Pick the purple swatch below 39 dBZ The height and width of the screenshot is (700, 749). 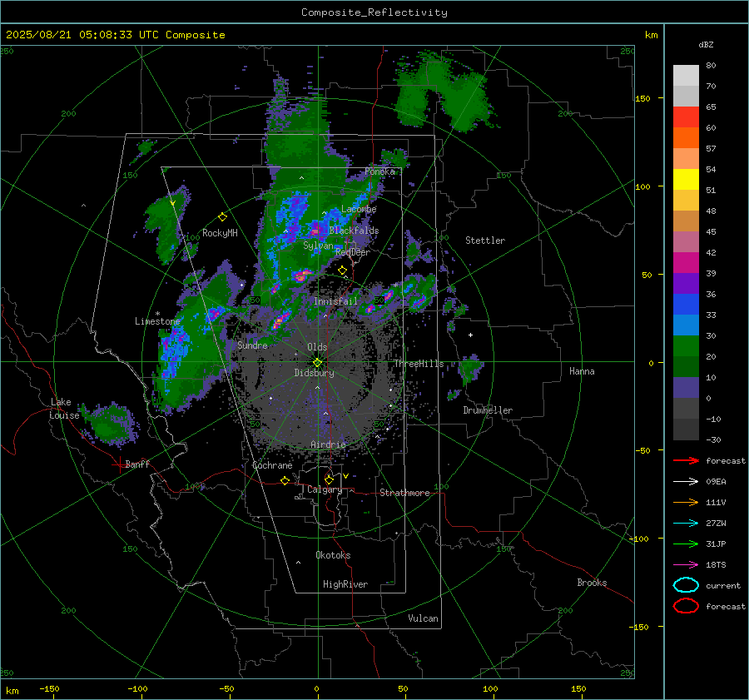click(x=686, y=283)
